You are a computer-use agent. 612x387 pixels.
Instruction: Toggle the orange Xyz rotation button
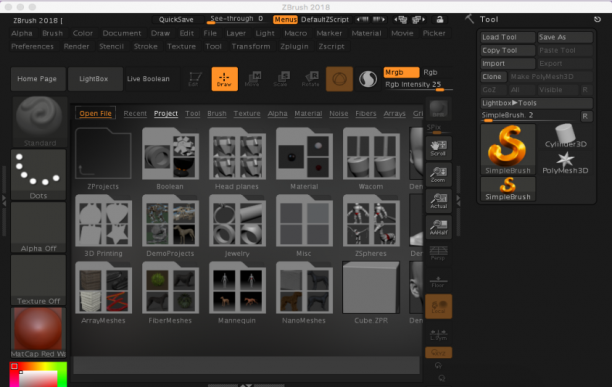tap(438, 352)
